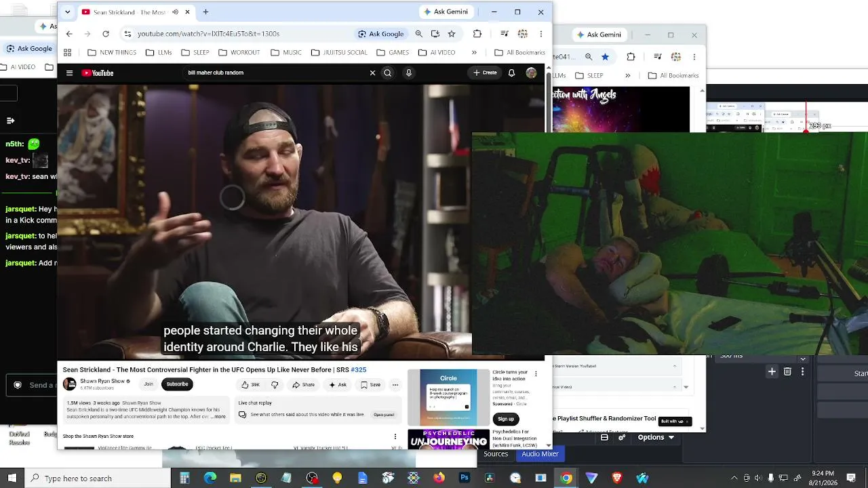Open the Circle ad options menu
The image size is (868, 488).
536,373
